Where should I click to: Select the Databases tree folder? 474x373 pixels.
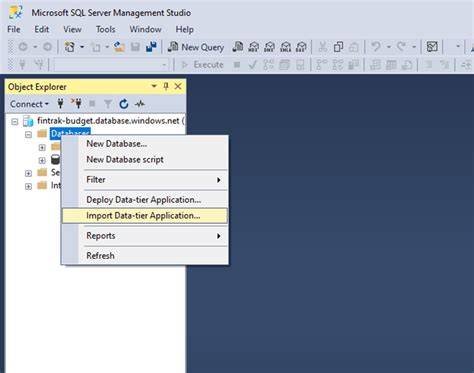(x=70, y=134)
